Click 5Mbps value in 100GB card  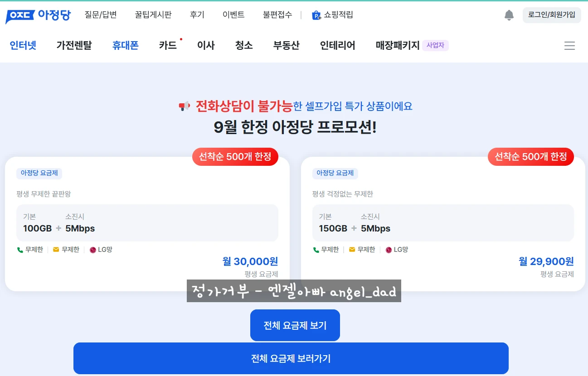coord(80,228)
